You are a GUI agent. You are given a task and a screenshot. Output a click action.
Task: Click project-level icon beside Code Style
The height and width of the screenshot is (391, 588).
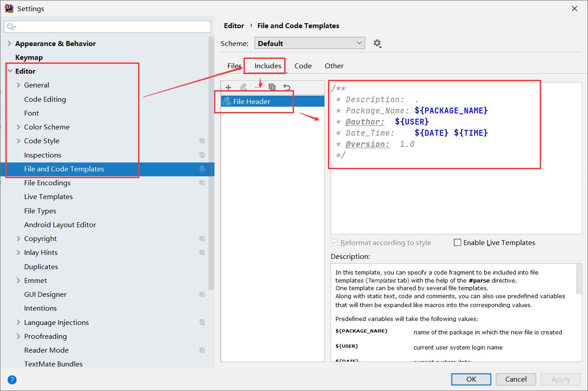[x=202, y=141]
